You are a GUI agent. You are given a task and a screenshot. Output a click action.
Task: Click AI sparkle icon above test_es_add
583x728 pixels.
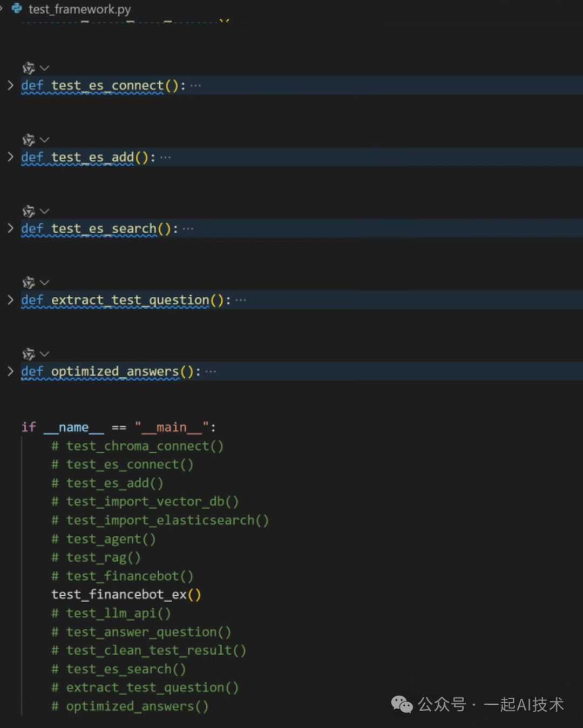[x=29, y=140]
